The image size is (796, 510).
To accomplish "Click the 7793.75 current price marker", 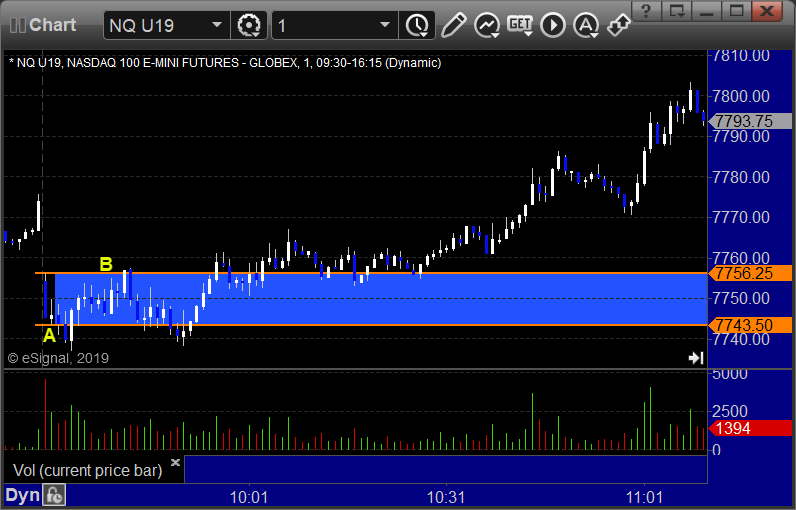I will click(x=750, y=121).
